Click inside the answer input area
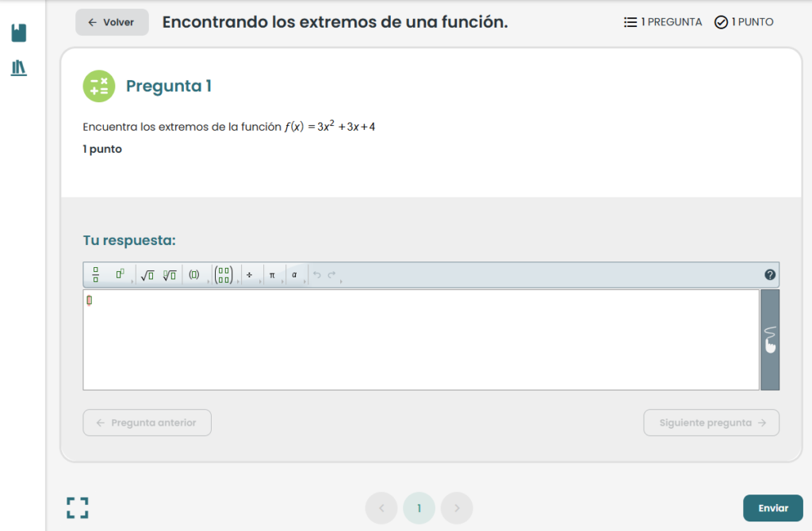 (420, 341)
